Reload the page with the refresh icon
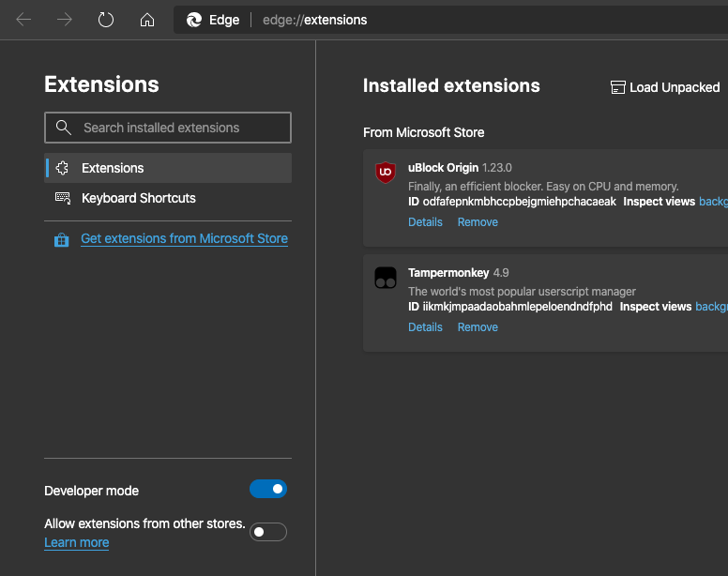The width and height of the screenshot is (728, 576). coord(106,20)
